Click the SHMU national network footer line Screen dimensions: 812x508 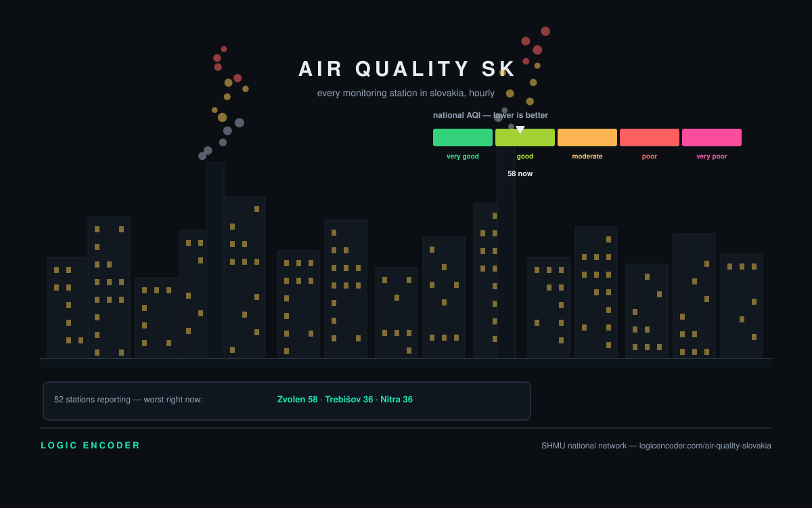click(656, 446)
